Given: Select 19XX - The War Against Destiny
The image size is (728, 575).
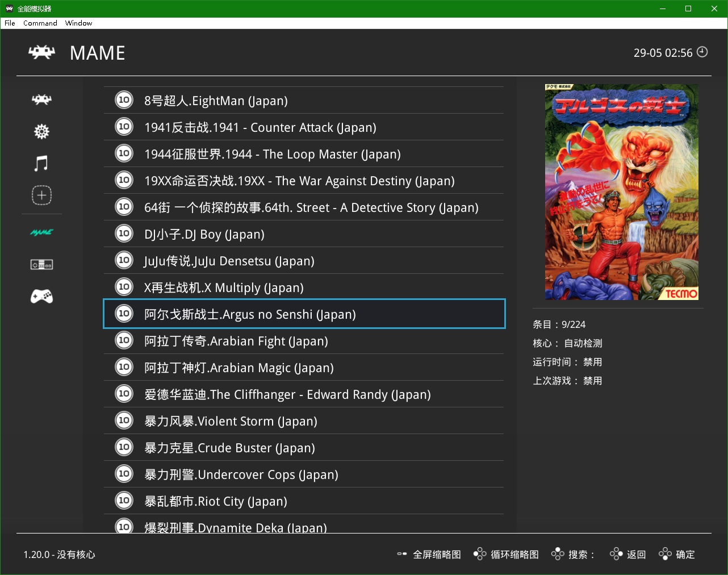Looking at the screenshot, I should 304,180.
